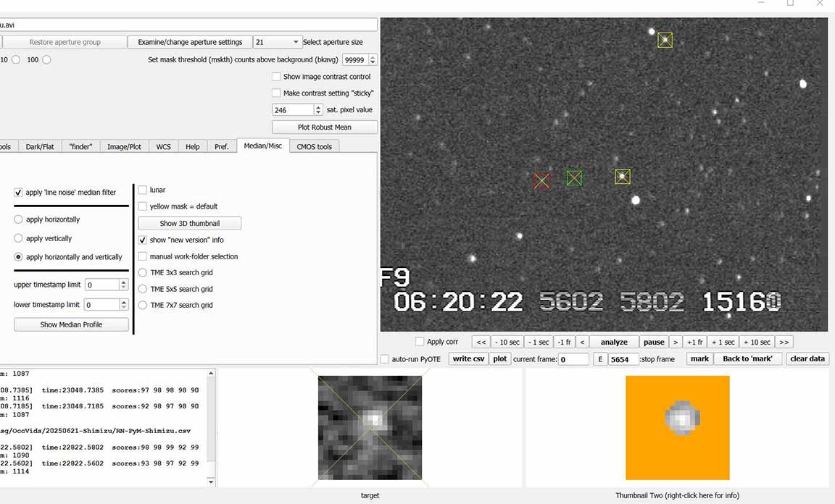Select 'apply vertically' radio option
This screenshot has width=835, height=504.
19,238
